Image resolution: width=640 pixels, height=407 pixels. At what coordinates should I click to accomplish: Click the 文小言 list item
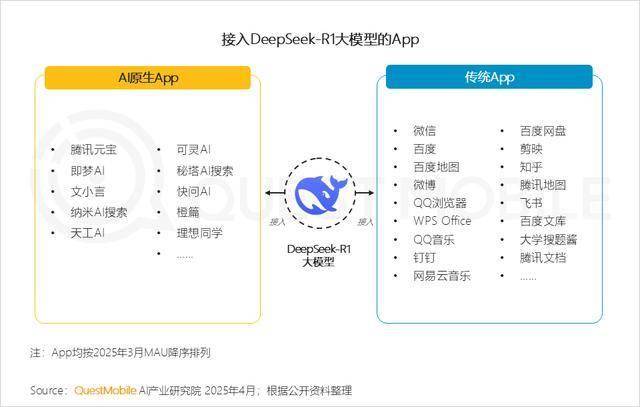click(x=88, y=191)
